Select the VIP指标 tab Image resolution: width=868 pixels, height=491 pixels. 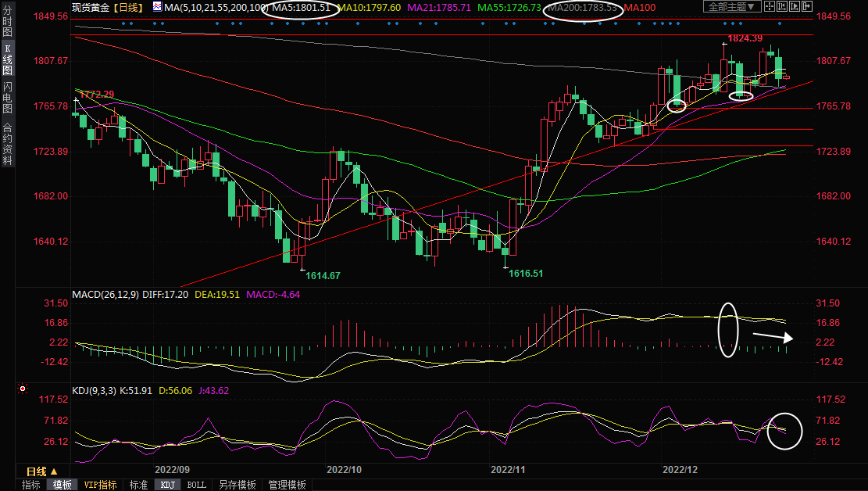point(101,485)
